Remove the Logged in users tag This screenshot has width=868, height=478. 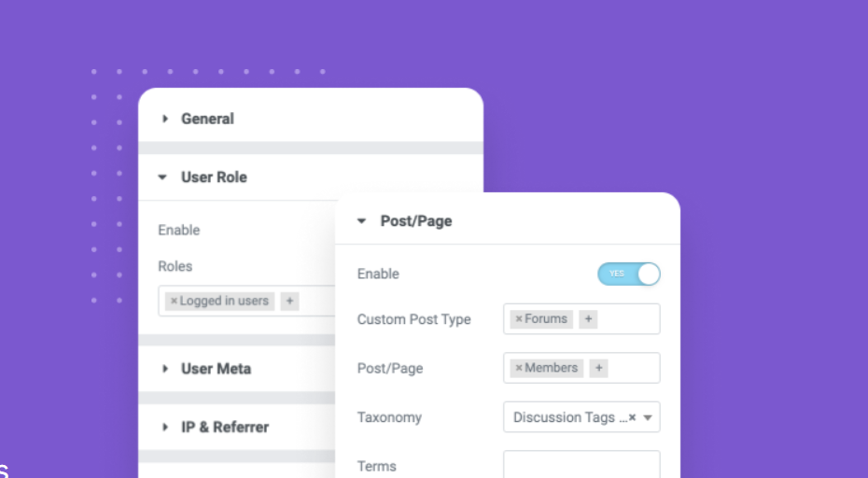(174, 302)
